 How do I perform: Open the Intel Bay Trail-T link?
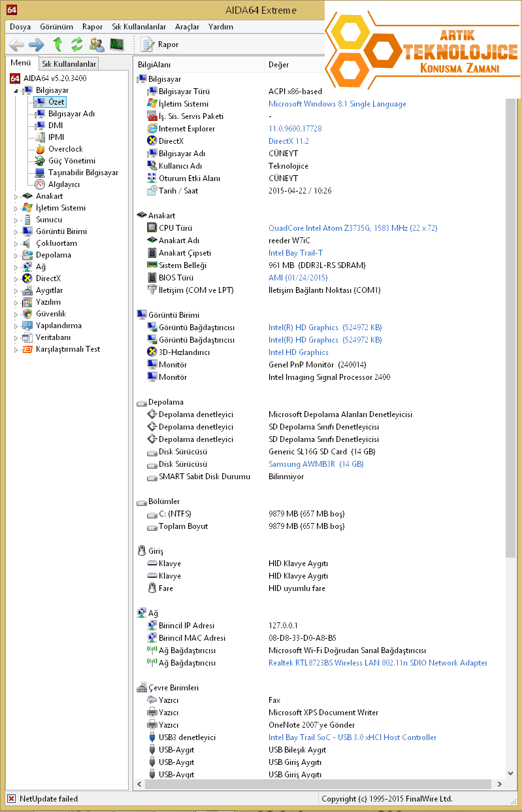pos(296,253)
